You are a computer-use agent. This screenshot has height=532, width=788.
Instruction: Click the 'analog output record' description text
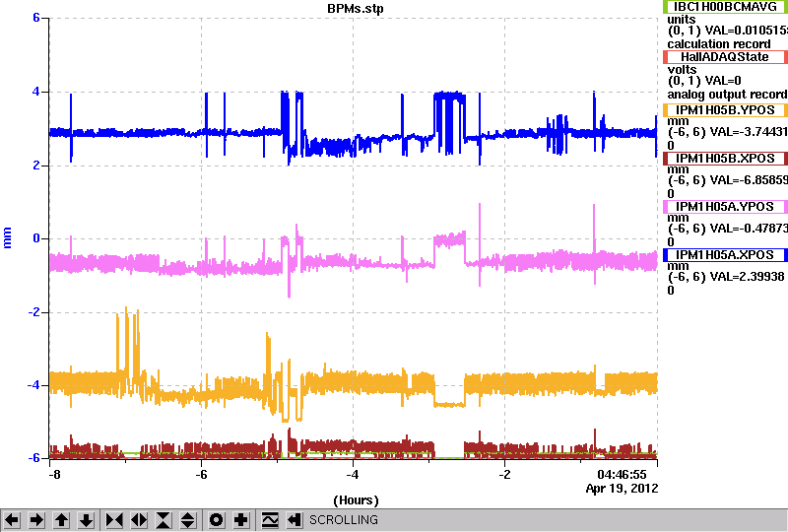[x=727, y=95]
